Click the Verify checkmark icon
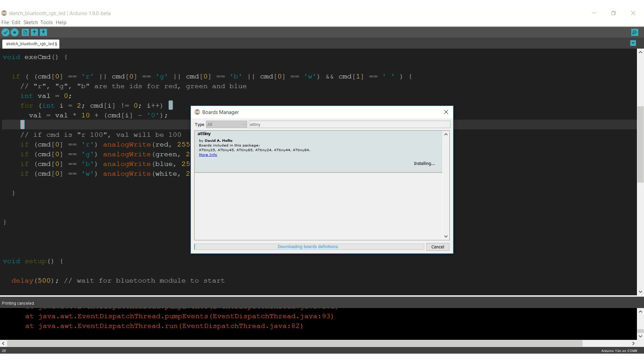Screen dimensions: 644x362 (x=5, y=33)
